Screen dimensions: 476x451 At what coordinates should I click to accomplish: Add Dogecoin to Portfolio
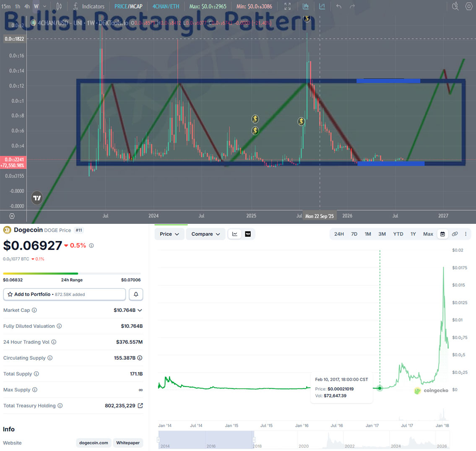point(64,294)
